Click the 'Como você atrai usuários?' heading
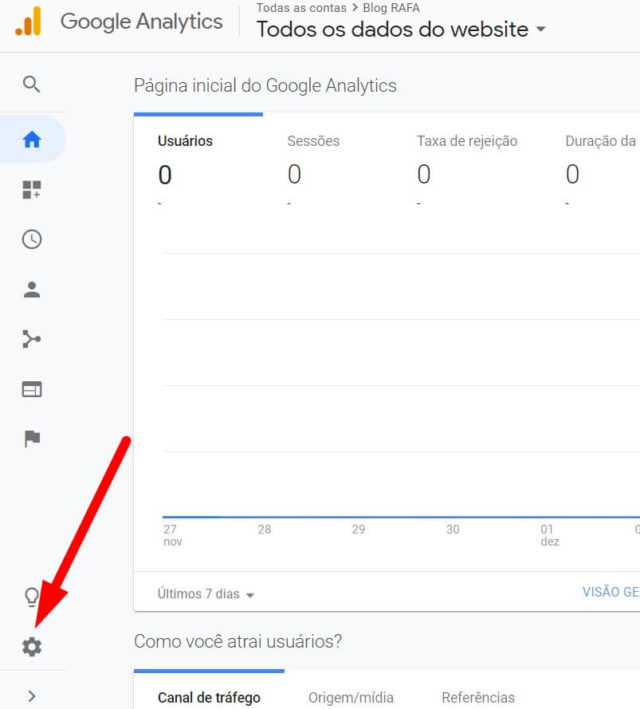The height and width of the screenshot is (709, 640). click(238, 641)
